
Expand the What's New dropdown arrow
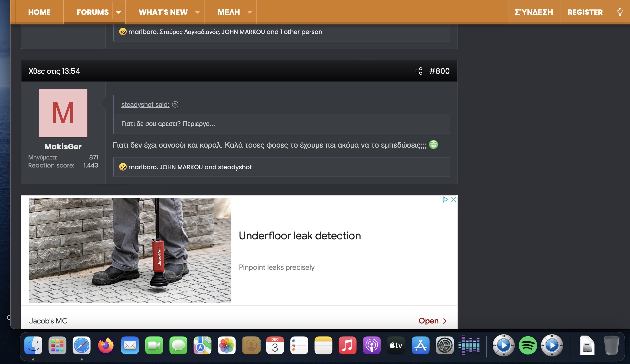coord(197,12)
